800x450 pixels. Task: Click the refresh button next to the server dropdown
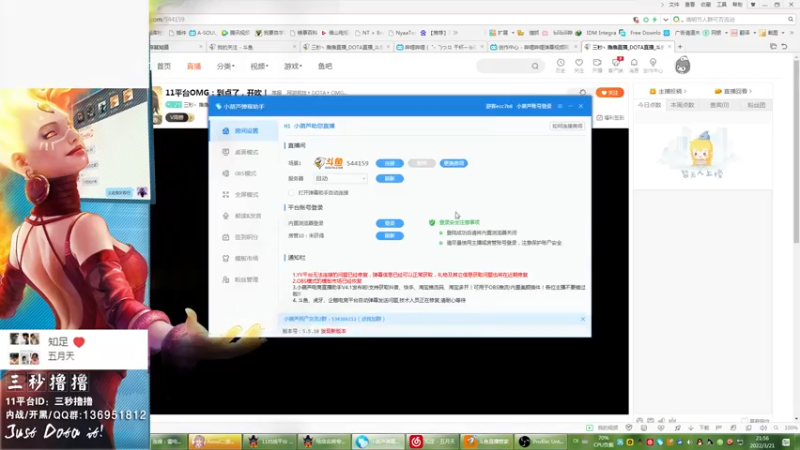coord(390,179)
